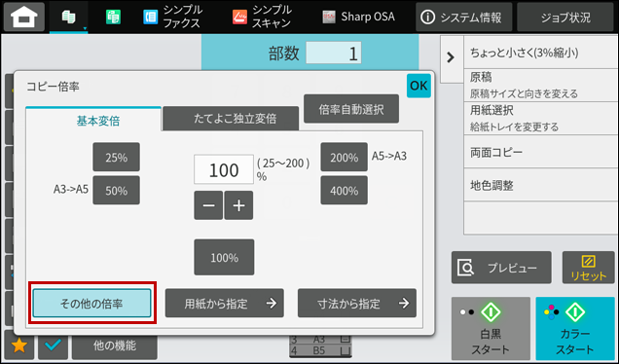Increase ratio with plus button

pos(238,205)
